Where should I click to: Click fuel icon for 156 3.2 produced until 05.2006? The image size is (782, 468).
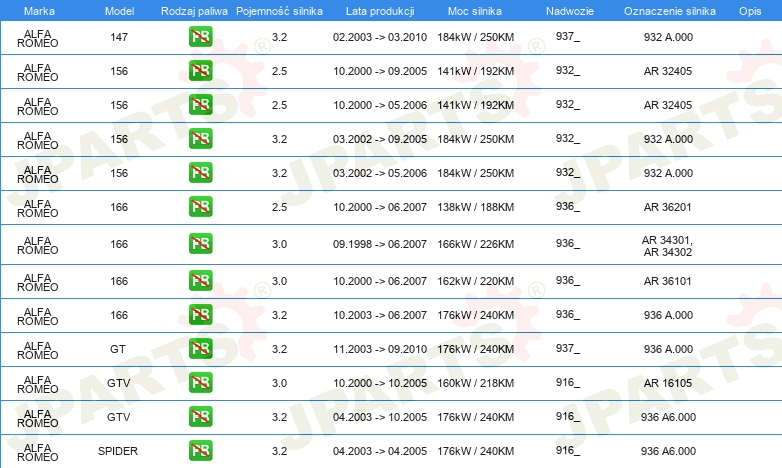200,173
